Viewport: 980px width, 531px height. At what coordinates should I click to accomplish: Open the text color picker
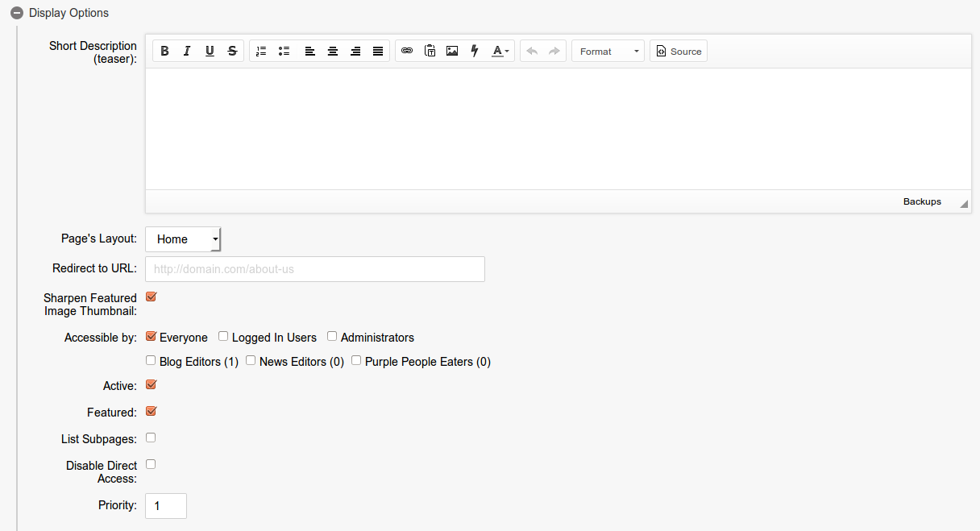click(500, 52)
